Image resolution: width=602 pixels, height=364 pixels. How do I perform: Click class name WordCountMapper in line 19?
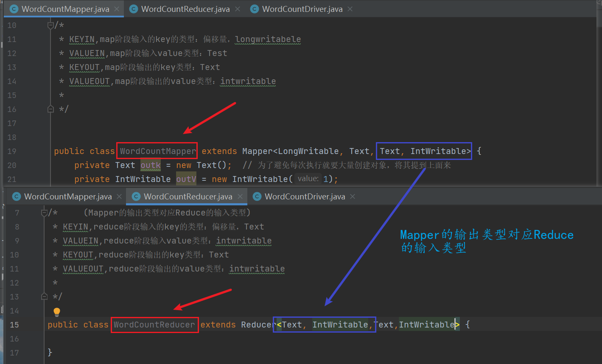pos(158,151)
